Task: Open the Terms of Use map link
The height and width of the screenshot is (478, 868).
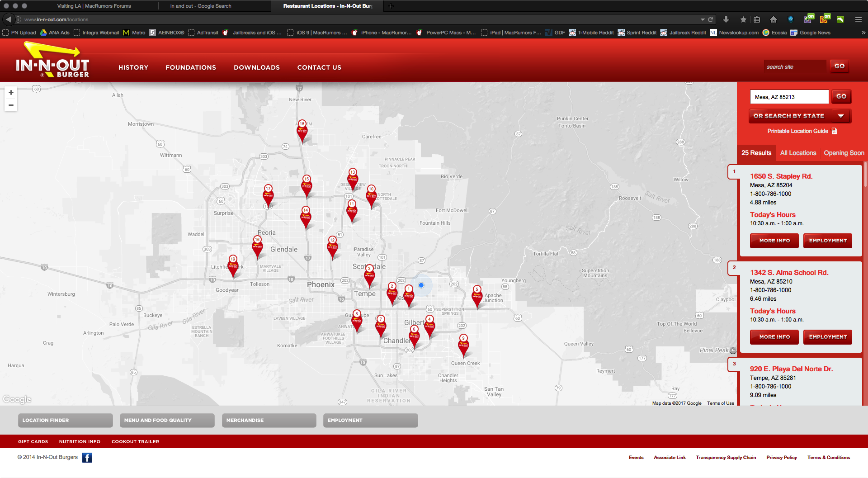Action: (721, 403)
